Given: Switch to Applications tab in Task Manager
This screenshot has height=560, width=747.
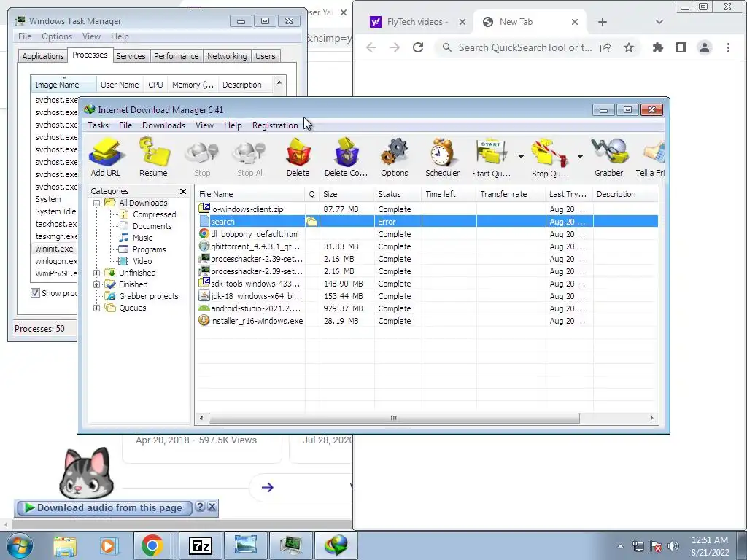Looking at the screenshot, I should click(x=43, y=56).
